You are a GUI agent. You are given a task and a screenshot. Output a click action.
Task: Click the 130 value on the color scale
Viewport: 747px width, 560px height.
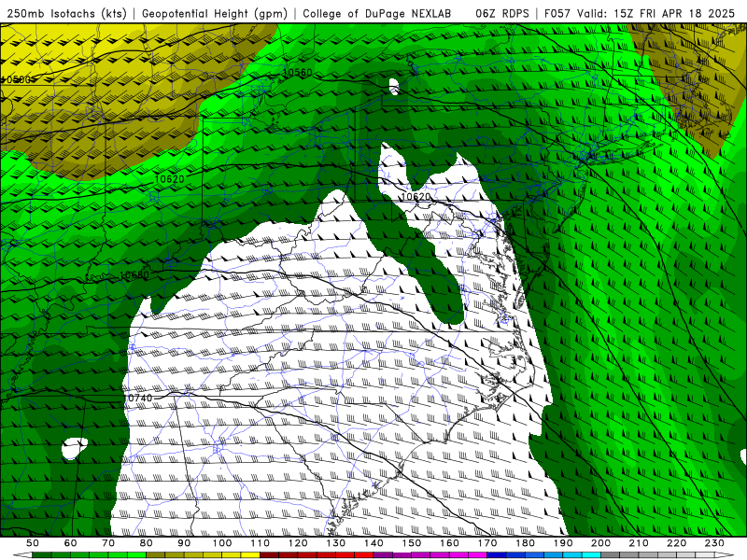coord(336,543)
